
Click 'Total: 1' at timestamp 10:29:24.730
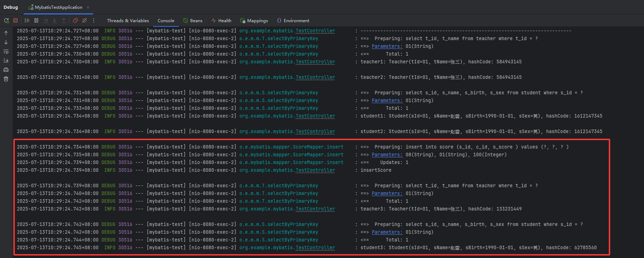click(x=397, y=54)
